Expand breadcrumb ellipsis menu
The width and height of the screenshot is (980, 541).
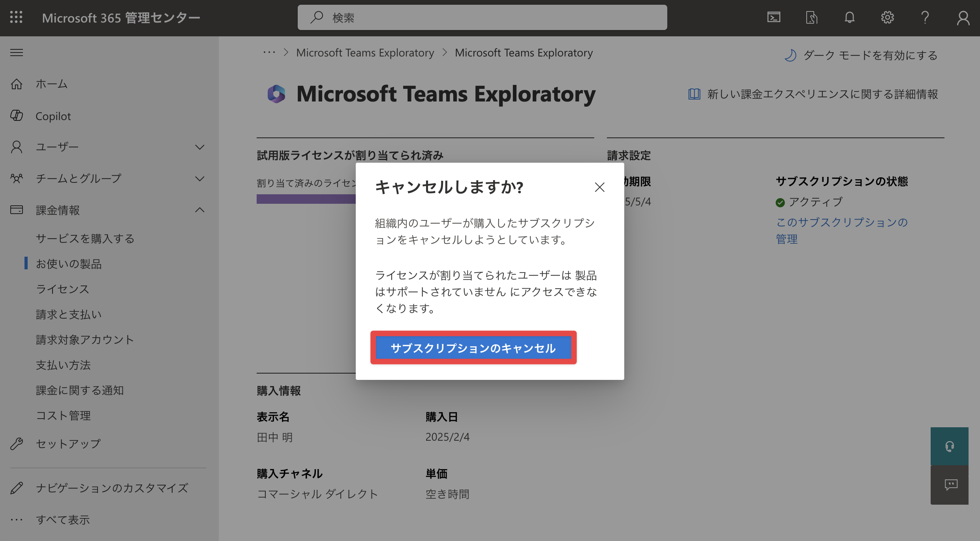(x=269, y=53)
